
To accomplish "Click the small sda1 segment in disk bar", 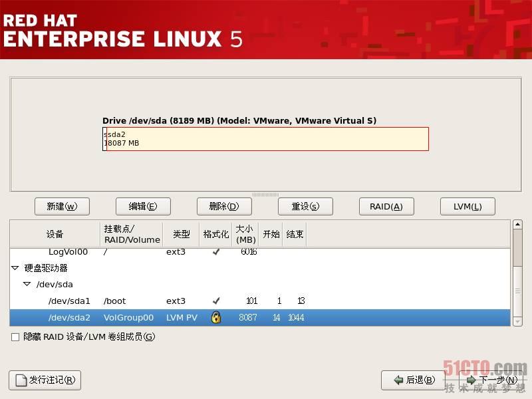I will pos(104,139).
